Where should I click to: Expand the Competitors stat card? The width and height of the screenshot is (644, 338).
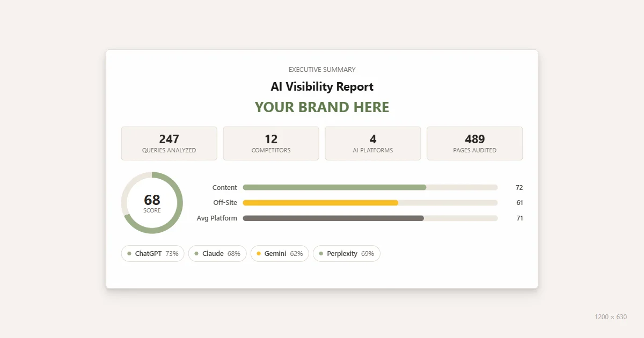click(x=271, y=143)
